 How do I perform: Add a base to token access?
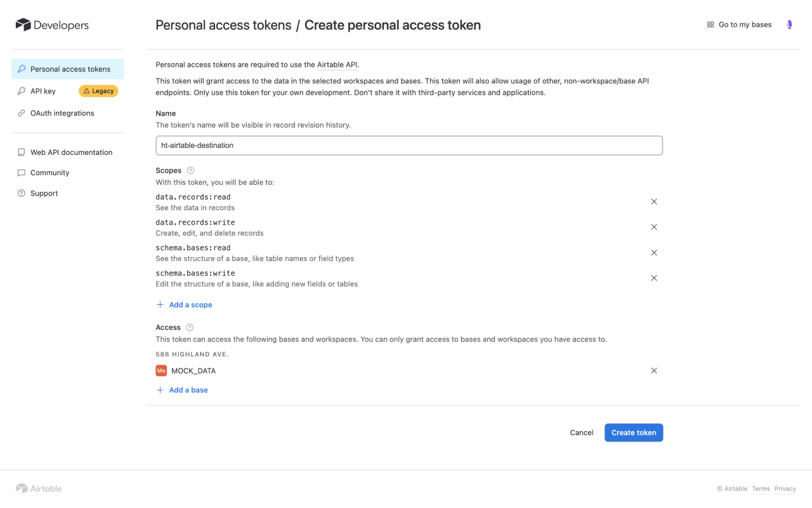182,390
